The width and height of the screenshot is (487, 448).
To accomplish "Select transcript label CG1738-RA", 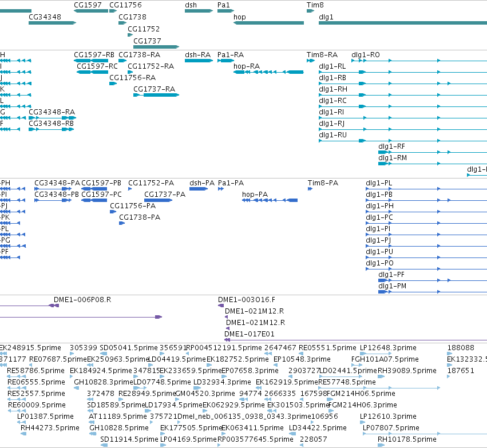I will click(x=140, y=55).
